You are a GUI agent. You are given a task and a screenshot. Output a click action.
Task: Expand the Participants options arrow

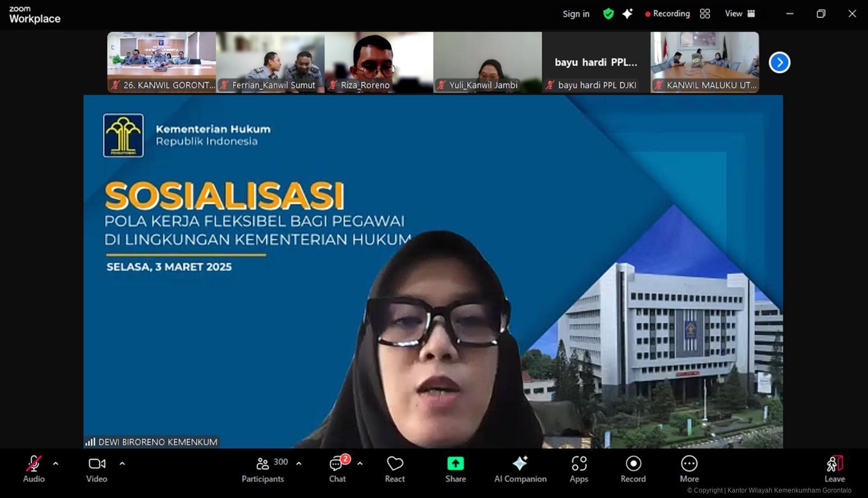[x=298, y=464]
